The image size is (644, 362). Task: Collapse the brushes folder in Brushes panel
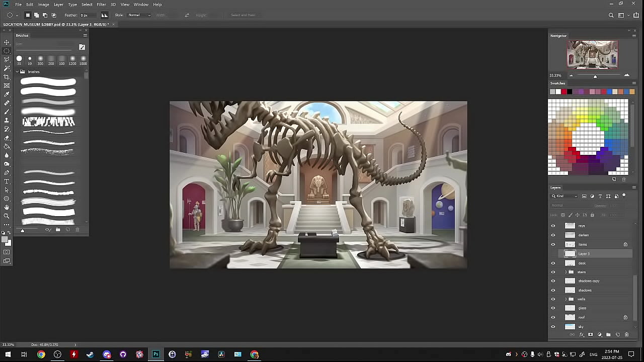pyautogui.click(x=17, y=72)
